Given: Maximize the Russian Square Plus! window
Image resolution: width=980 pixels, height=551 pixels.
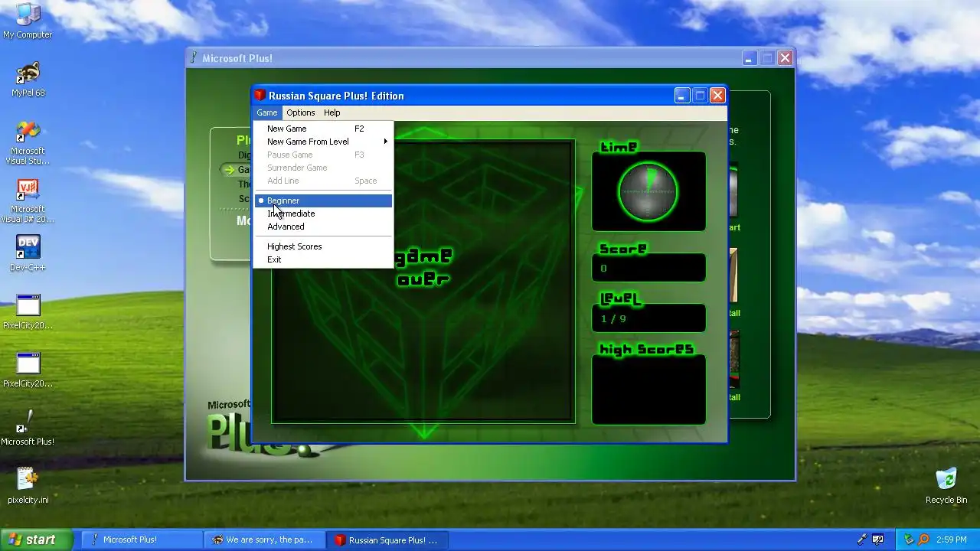Looking at the screenshot, I should click(700, 96).
